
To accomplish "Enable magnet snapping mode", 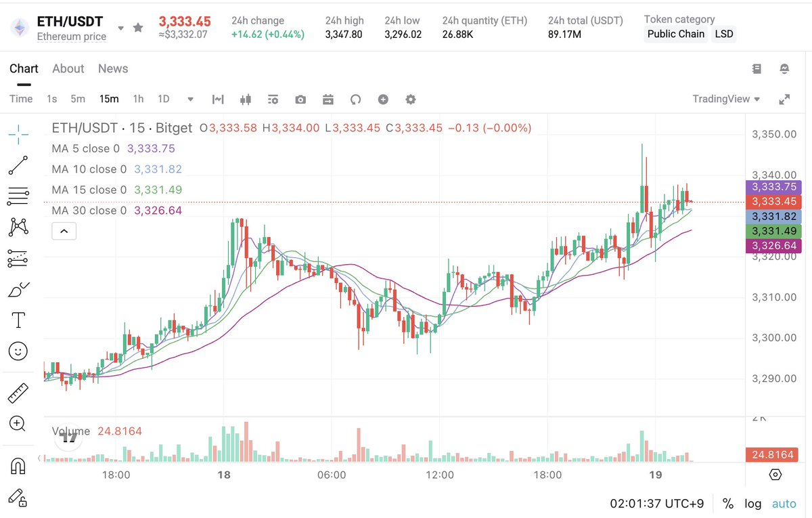I will pyautogui.click(x=18, y=465).
